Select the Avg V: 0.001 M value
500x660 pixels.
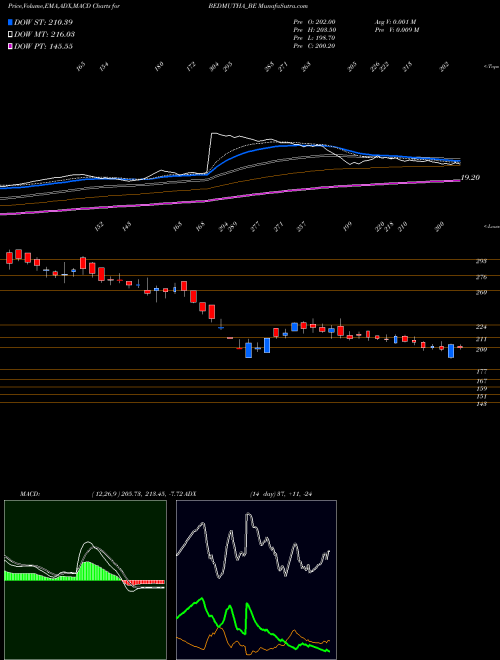[395, 22]
